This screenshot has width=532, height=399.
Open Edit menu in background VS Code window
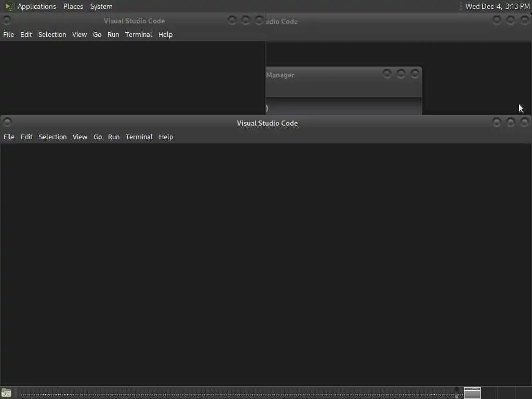26,34
